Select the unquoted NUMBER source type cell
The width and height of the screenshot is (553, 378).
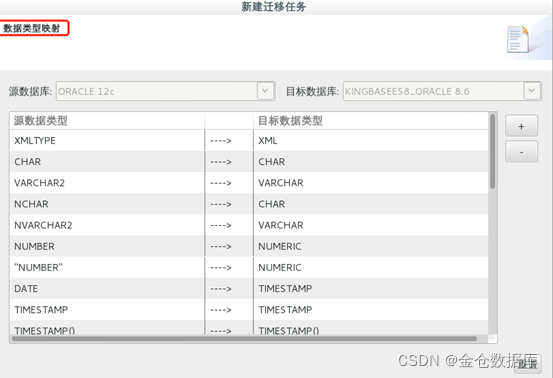click(107, 246)
